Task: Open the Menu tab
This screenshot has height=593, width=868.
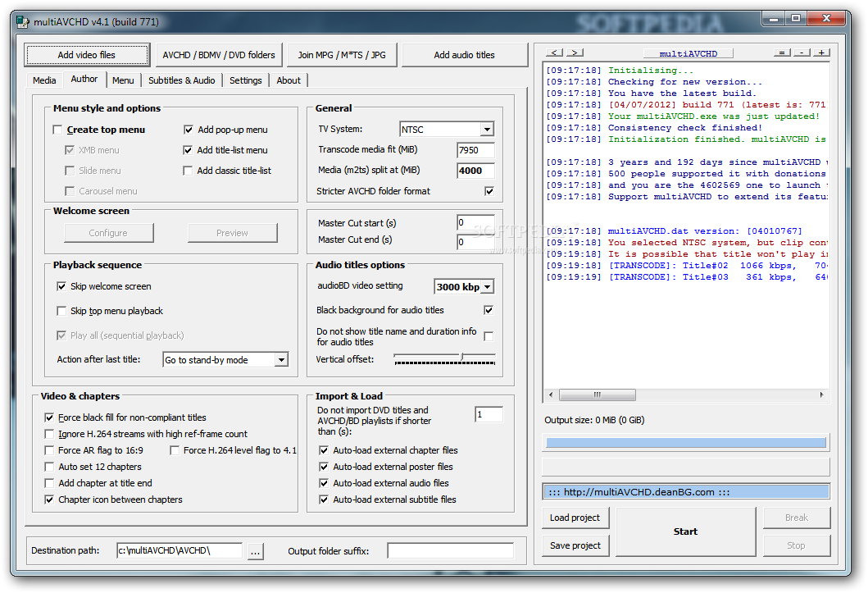Action: 123,80
